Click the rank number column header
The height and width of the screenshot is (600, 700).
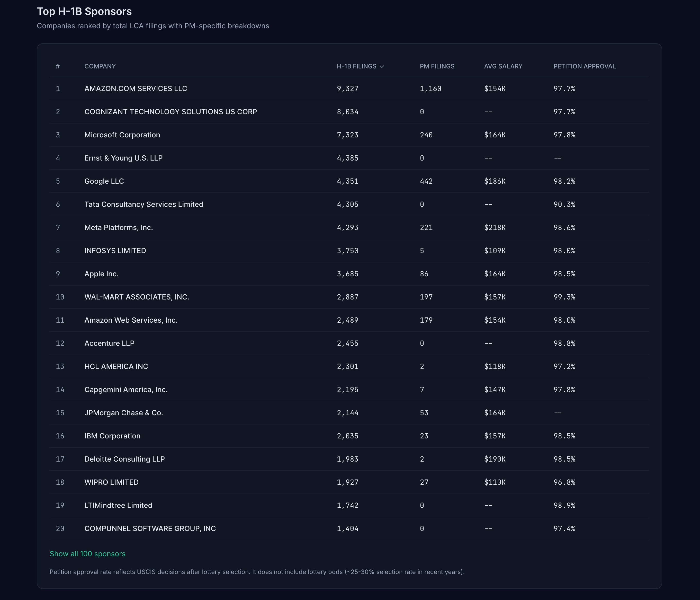[x=58, y=66]
